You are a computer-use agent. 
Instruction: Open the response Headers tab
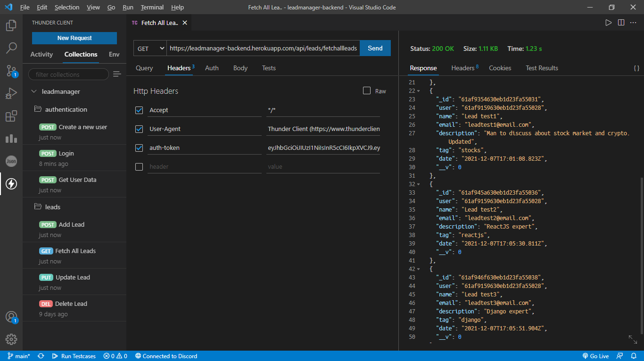point(464,68)
